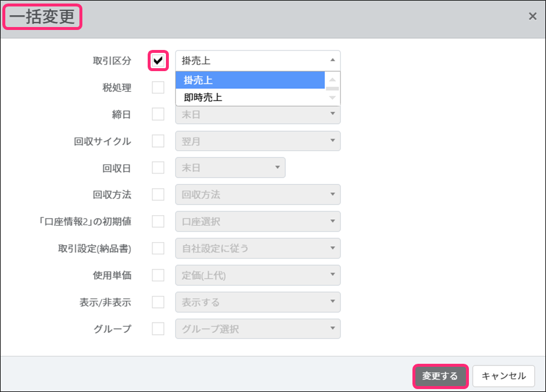Enable the 取引設定(納品書) checkbox
Screen dimensions: 546x392
pos(158,248)
